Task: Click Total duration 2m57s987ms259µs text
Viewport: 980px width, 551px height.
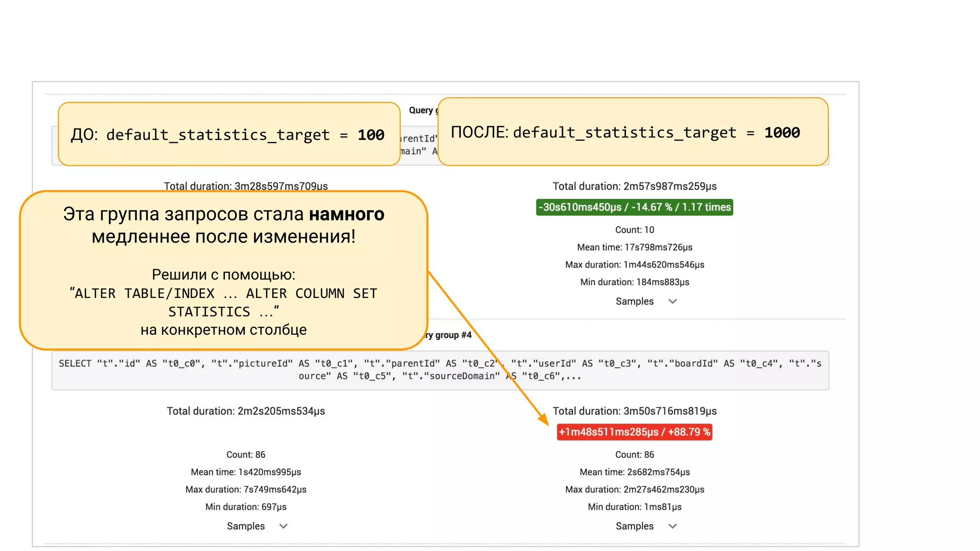Action: [634, 186]
